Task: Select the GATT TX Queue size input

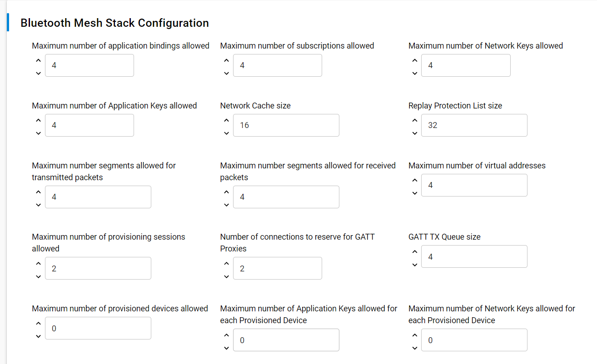Action: tap(474, 256)
